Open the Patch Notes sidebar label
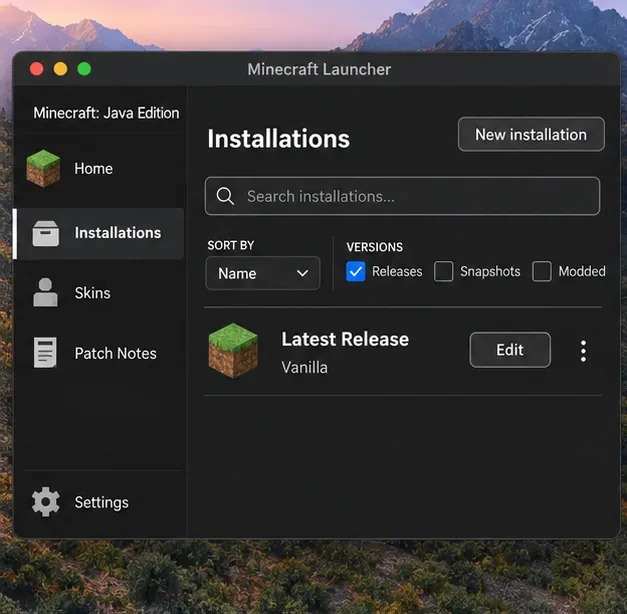This screenshot has height=614, width=627. [116, 354]
